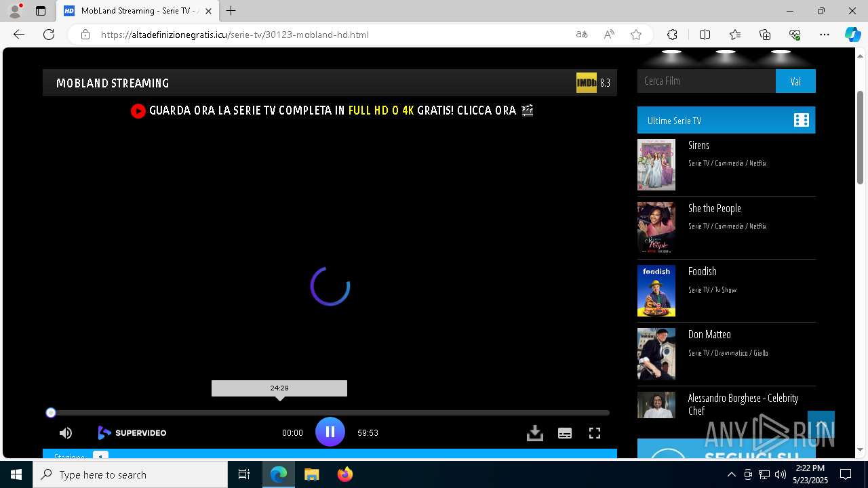Open She the People series link

pos(715,208)
